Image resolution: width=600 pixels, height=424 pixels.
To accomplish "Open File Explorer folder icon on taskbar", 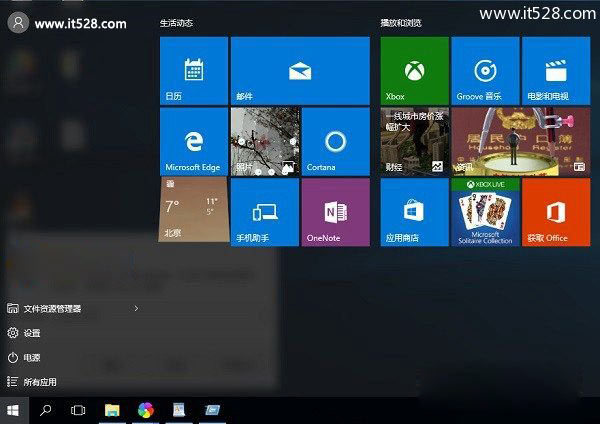I will click(112, 411).
